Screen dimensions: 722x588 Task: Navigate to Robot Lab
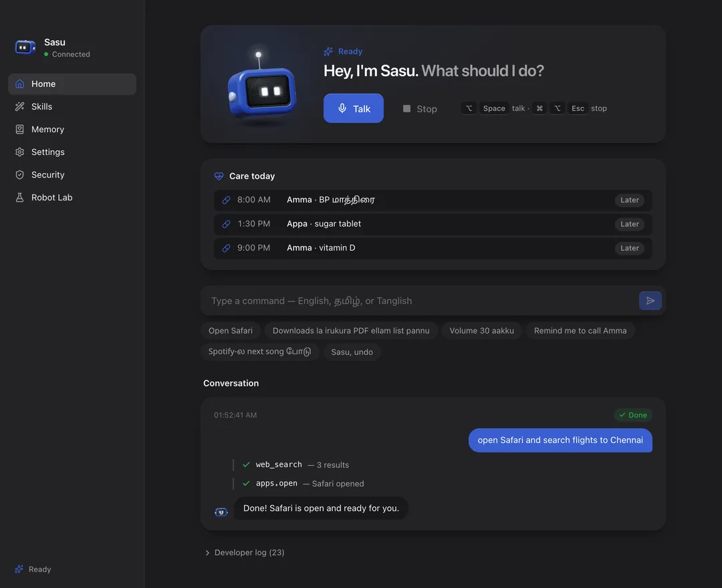(72, 197)
